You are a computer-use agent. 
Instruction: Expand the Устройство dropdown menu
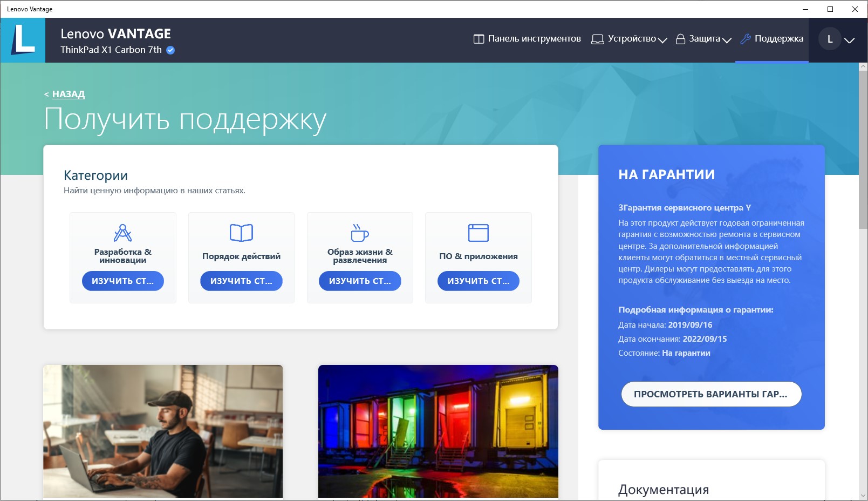(x=629, y=39)
